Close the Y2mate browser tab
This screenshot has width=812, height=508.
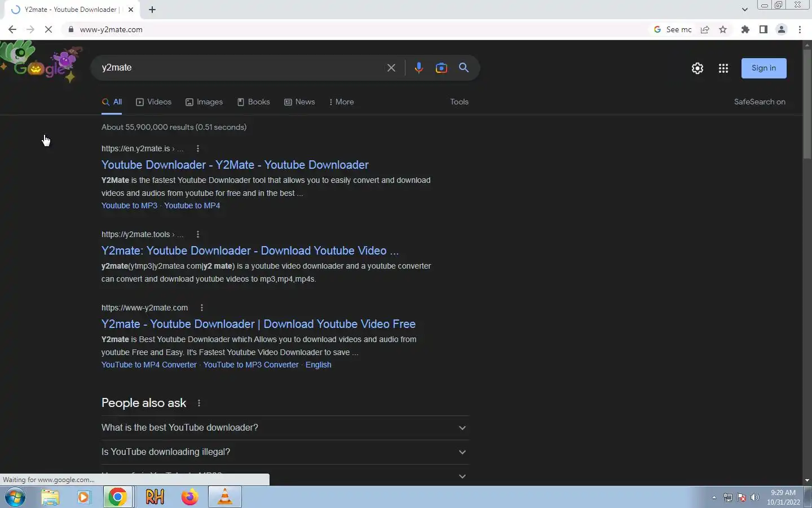pos(131,10)
